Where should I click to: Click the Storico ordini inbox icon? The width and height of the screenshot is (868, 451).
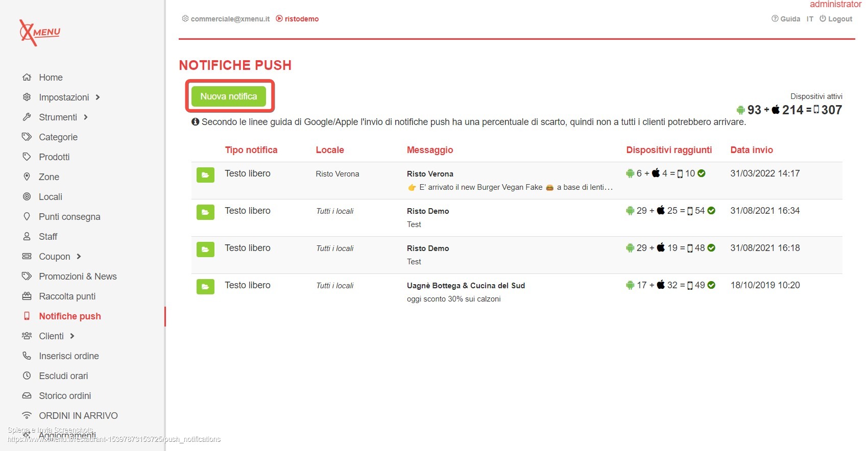[x=27, y=396]
